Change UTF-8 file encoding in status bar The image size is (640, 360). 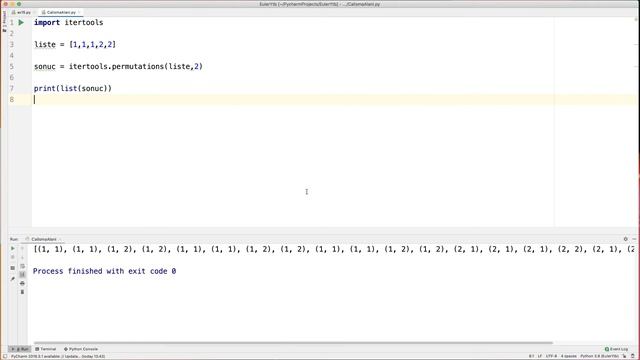click(x=551, y=356)
